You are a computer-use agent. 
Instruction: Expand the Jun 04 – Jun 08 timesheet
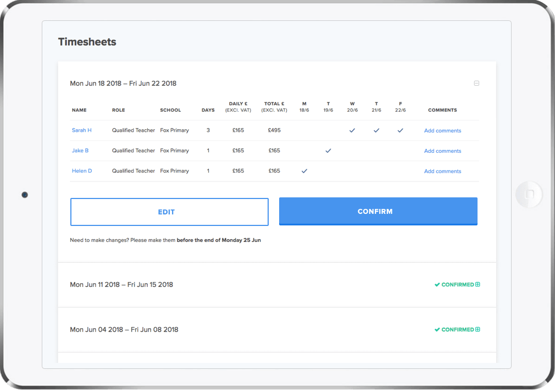pyautogui.click(x=478, y=329)
